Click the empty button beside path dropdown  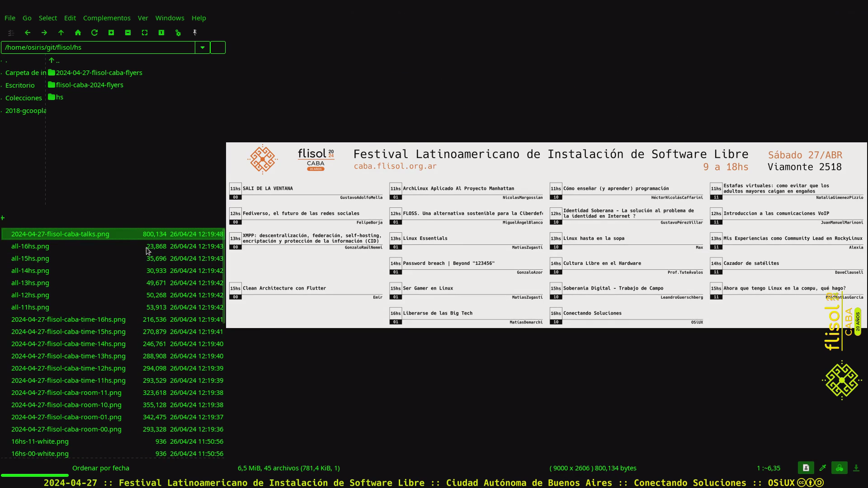218,47
